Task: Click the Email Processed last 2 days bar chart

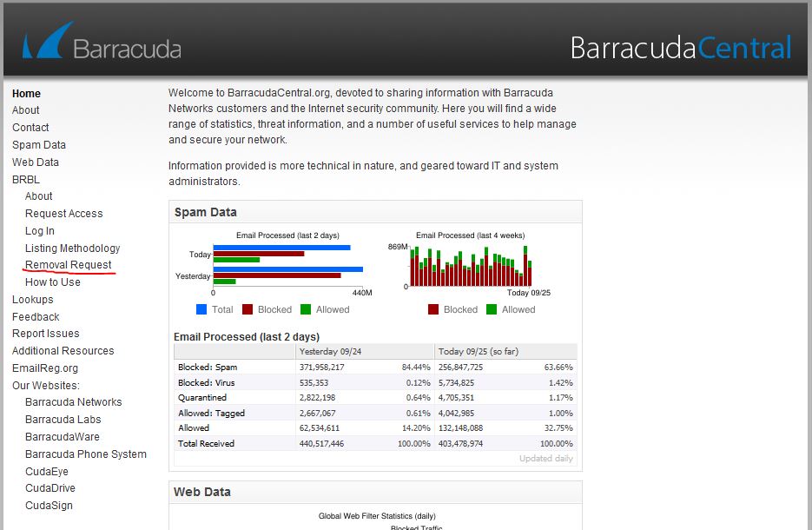Action: pos(274,264)
